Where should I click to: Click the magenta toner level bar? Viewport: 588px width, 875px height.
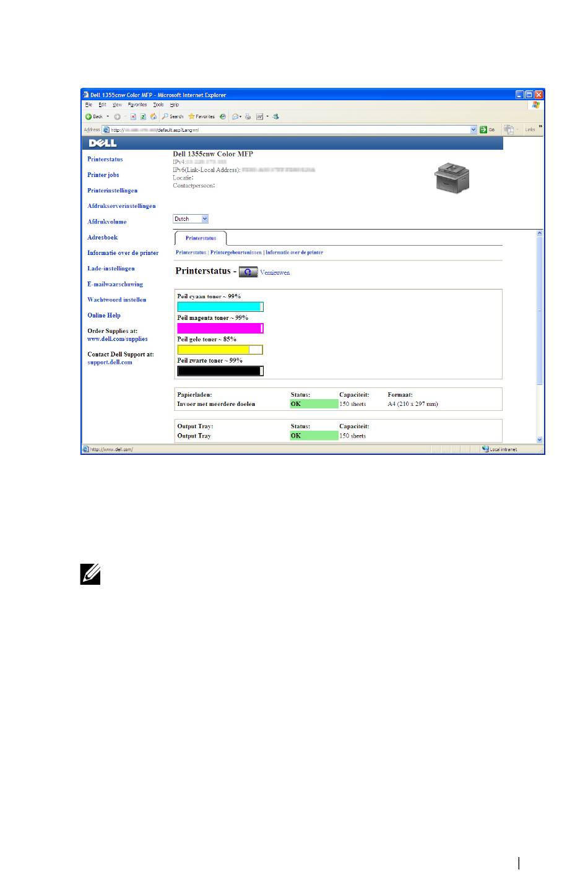[220, 328]
